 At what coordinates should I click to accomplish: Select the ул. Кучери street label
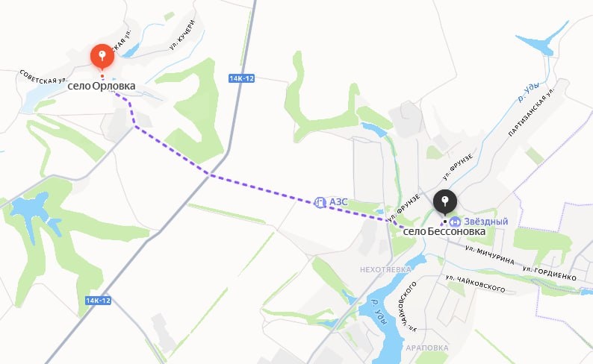pos(182,35)
